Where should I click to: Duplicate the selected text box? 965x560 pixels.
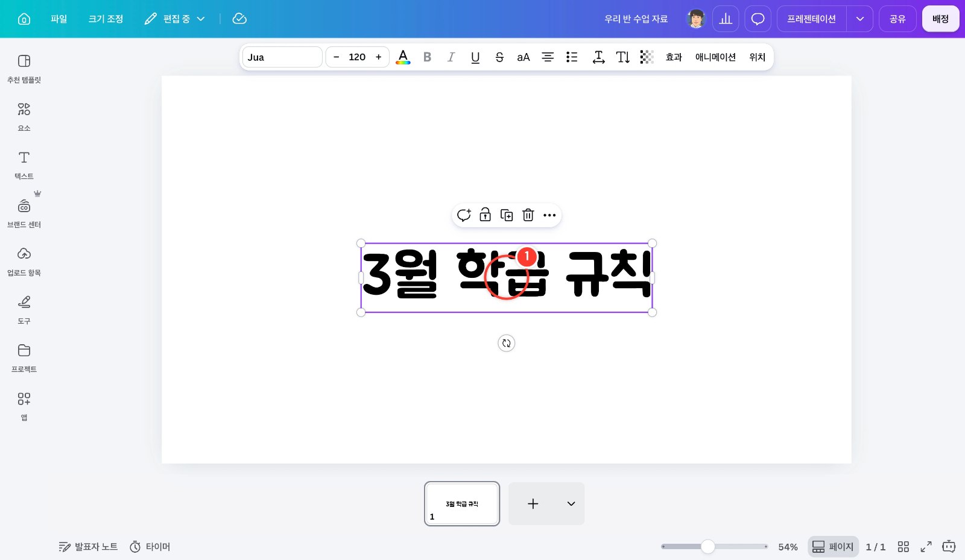click(507, 215)
